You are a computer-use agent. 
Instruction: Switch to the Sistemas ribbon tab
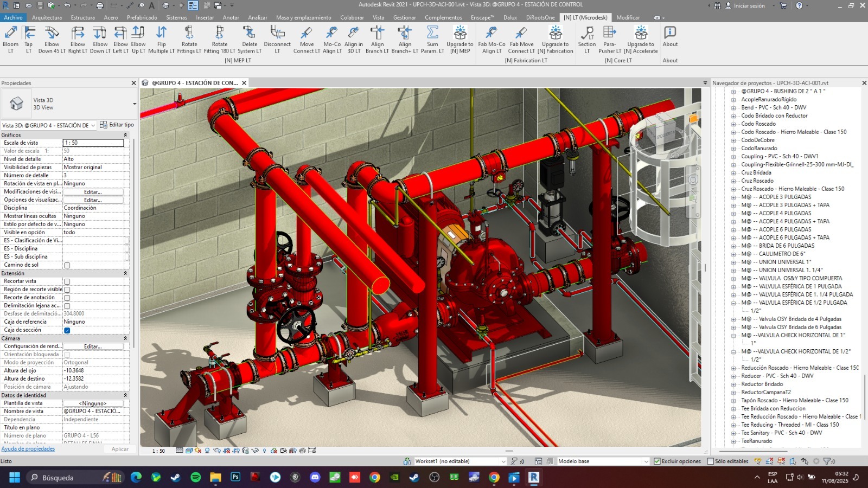coord(176,17)
